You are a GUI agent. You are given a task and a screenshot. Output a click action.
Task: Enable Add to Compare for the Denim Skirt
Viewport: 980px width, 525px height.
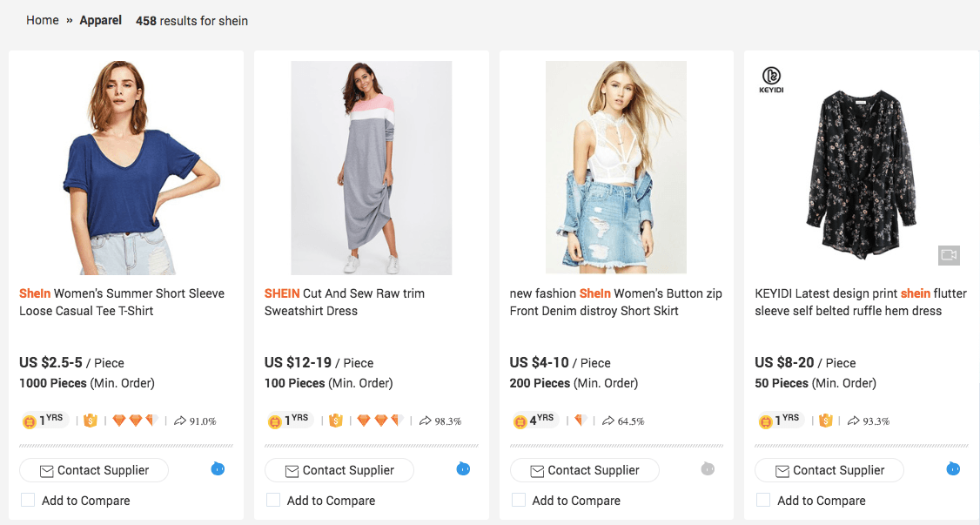click(519, 500)
